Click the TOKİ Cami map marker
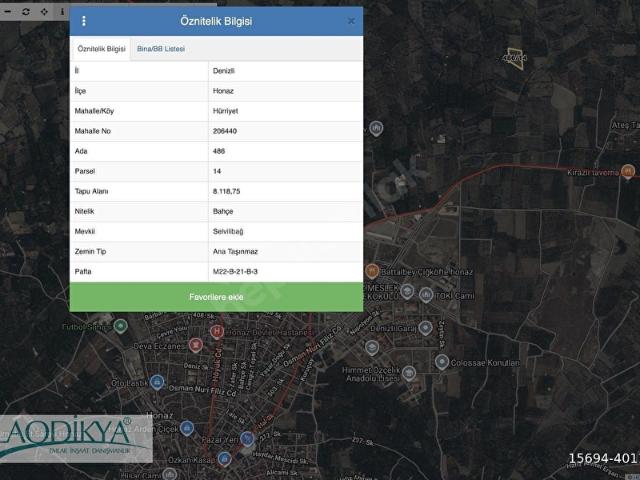Screen dimensions: 640x480 pyautogui.click(x=426, y=294)
